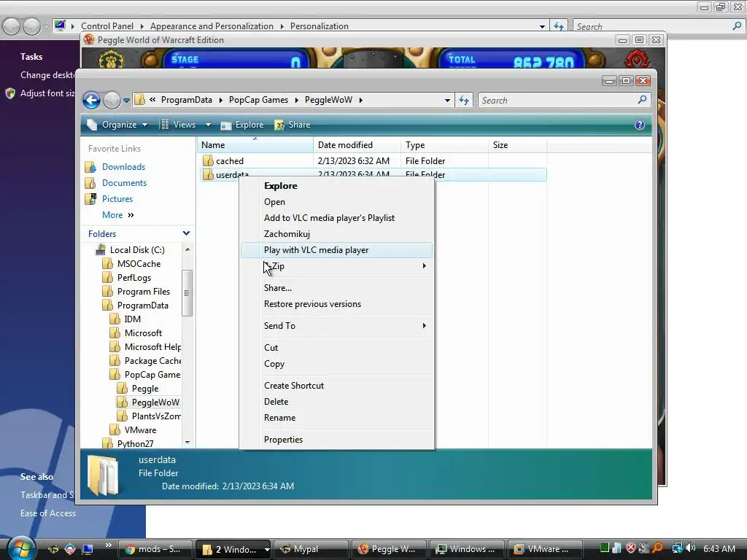The width and height of the screenshot is (747, 560).
Task: Open the Organize menu
Action: pos(117,125)
